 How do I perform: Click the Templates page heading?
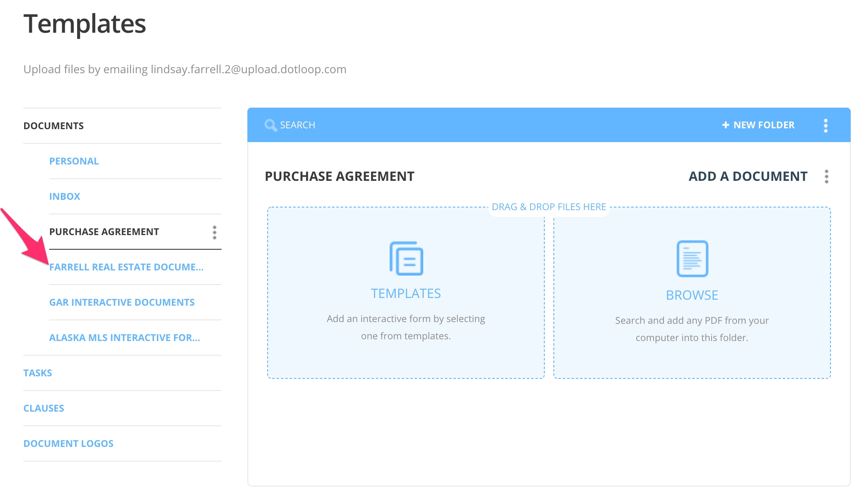(x=85, y=24)
